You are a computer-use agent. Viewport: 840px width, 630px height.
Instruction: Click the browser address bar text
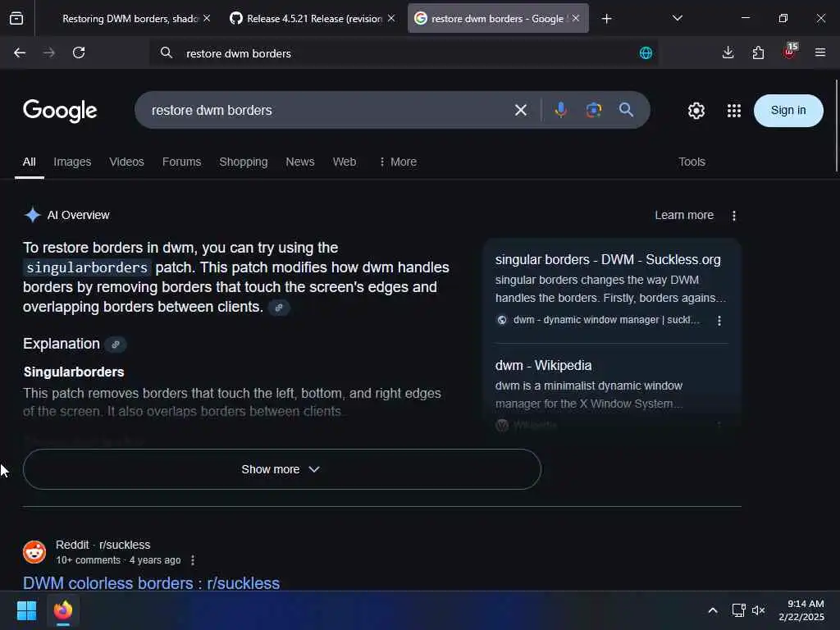click(239, 53)
